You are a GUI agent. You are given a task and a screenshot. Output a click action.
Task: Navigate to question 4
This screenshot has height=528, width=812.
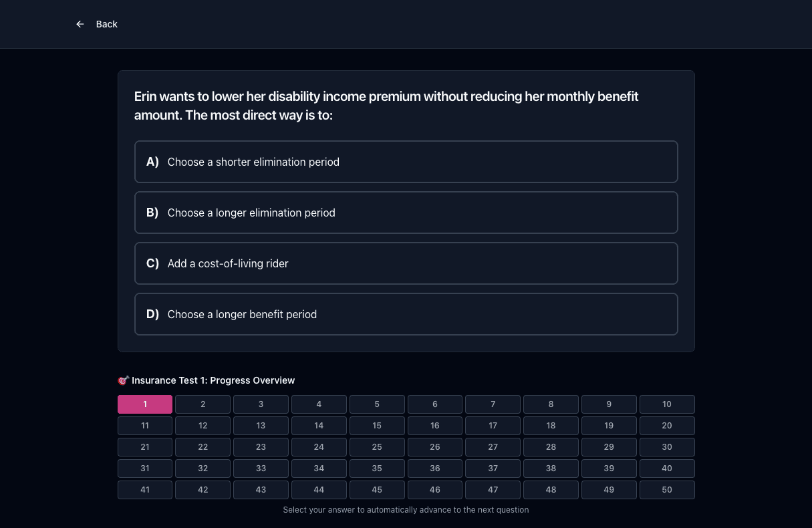click(319, 404)
